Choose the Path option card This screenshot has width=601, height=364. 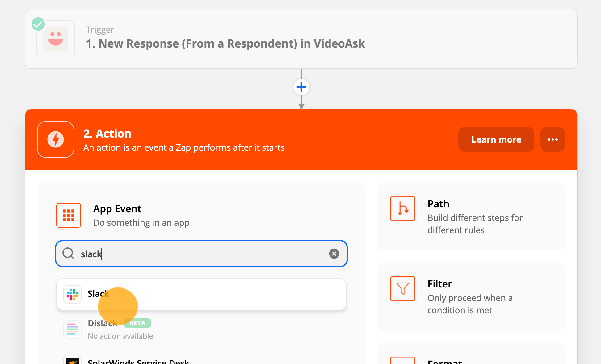pyautogui.click(x=471, y=217)
